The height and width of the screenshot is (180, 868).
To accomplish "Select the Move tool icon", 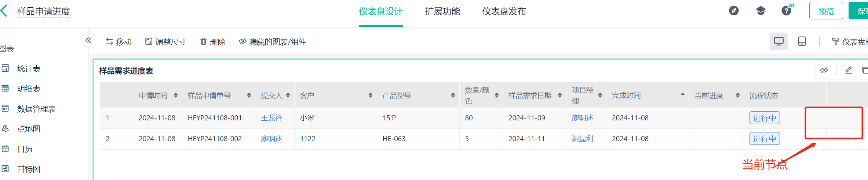I will point(109,42).
